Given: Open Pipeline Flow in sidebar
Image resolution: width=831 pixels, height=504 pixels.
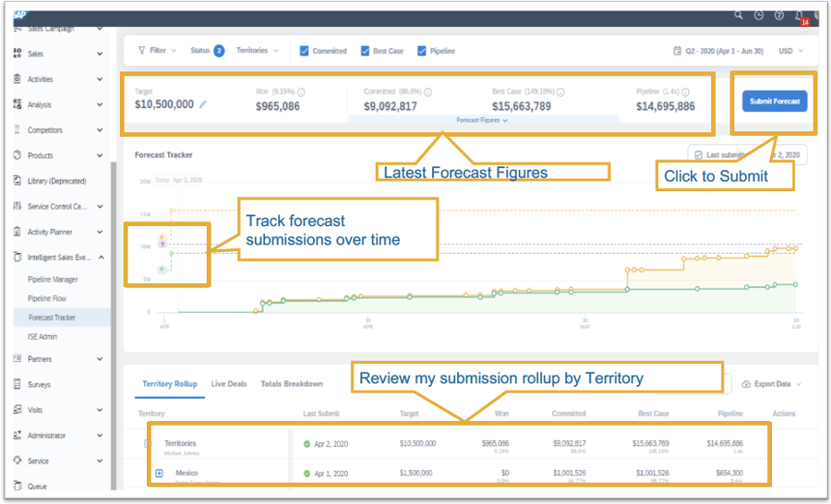Looking at the screenshot, I should pos(47,298).
